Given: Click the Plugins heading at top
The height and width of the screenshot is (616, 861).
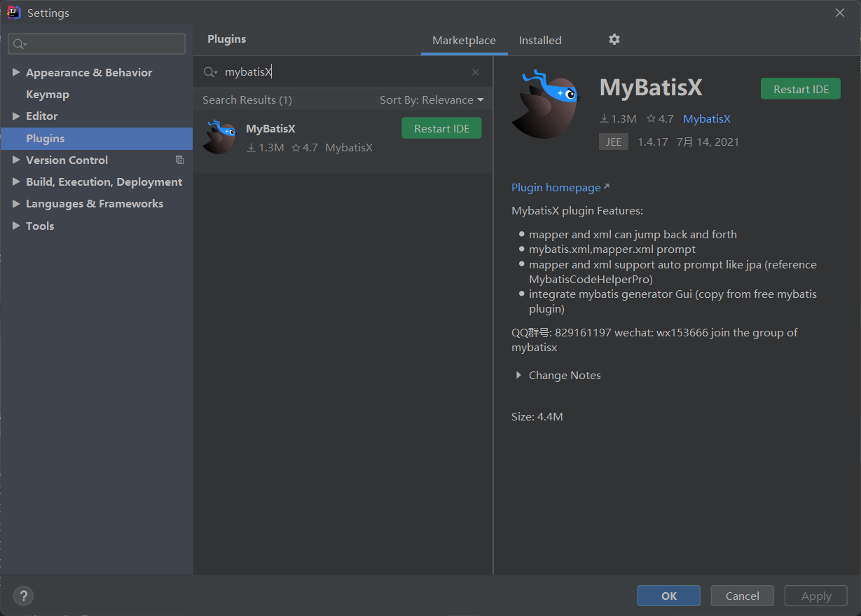Looking at the screenshot, I should click(227, 39).
